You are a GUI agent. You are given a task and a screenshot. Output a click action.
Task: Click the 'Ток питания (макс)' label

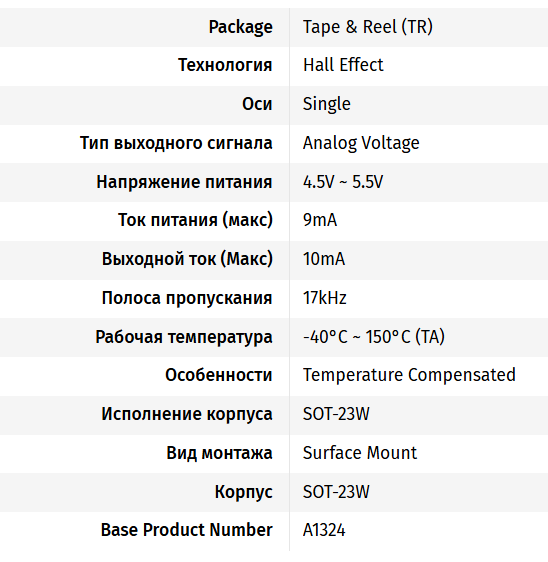pos(195,220)
